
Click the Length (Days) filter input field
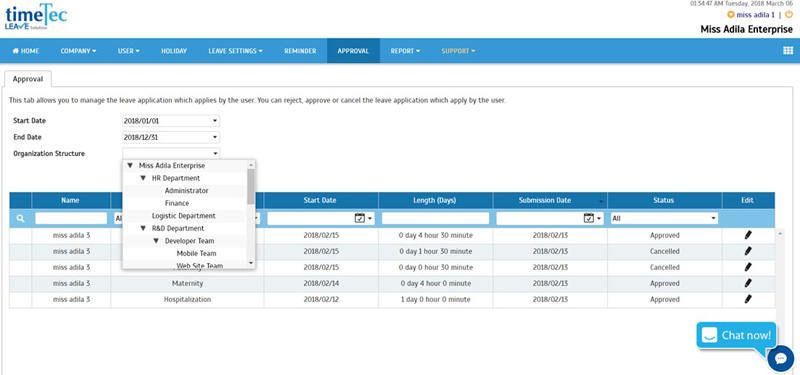[435, 218]
